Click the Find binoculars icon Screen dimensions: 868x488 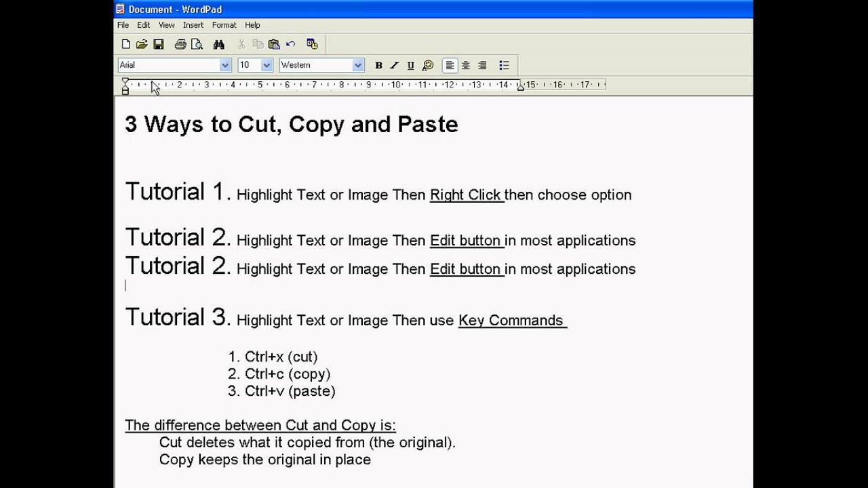(x=218, y=44)
